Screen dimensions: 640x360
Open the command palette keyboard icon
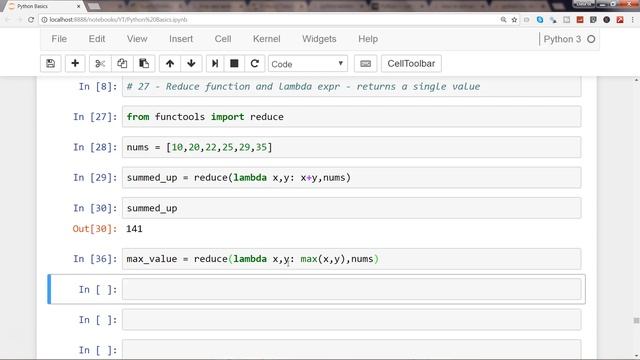366,64
